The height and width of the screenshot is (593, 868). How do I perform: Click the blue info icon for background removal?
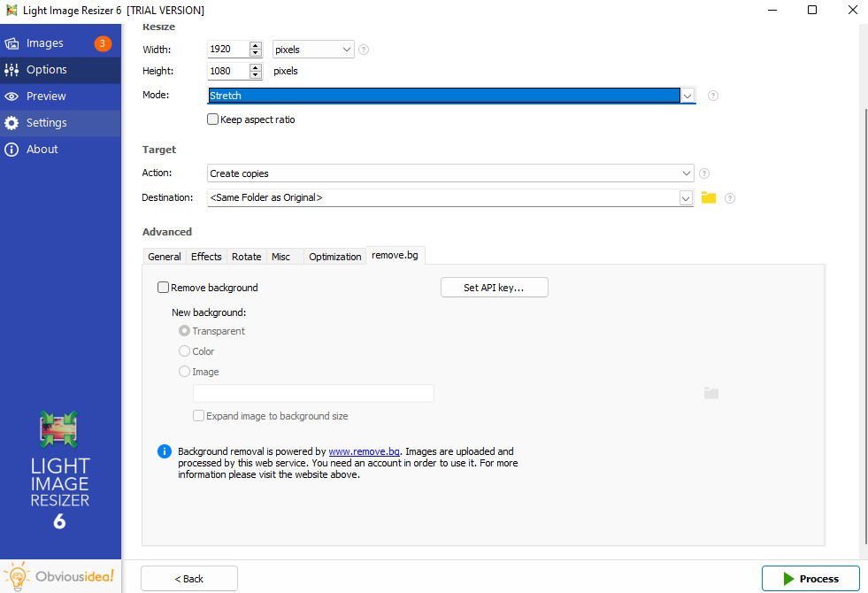(165, 451)
